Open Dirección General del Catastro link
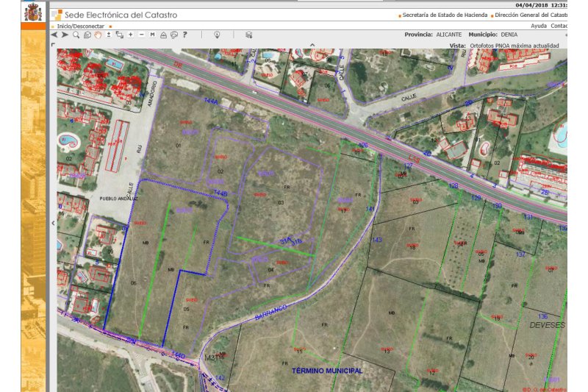This screenshot has width=588, height=392. pyautogui.click(x=531, y=15)
